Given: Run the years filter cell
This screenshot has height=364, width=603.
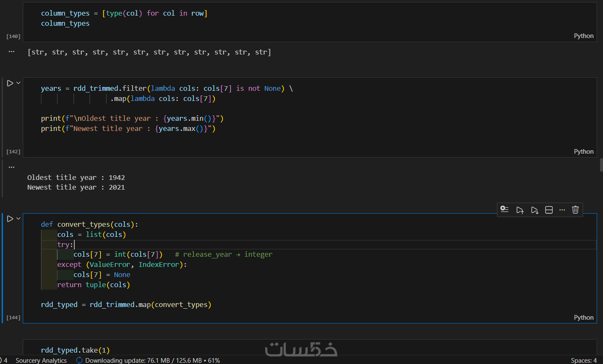Looking at the screenshot, I should point(10,83).
